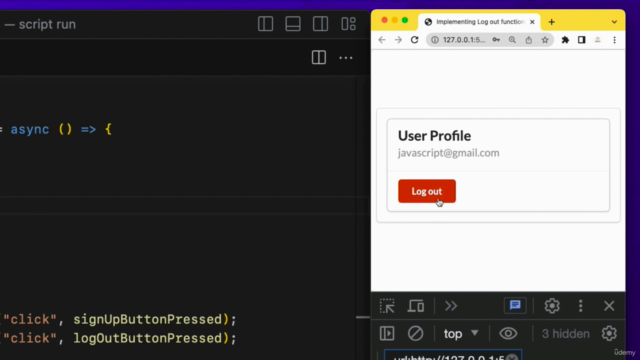Viewport: 640px width, 360px height.
Task: Close the DevTools panel
Action: click(609, 306)
